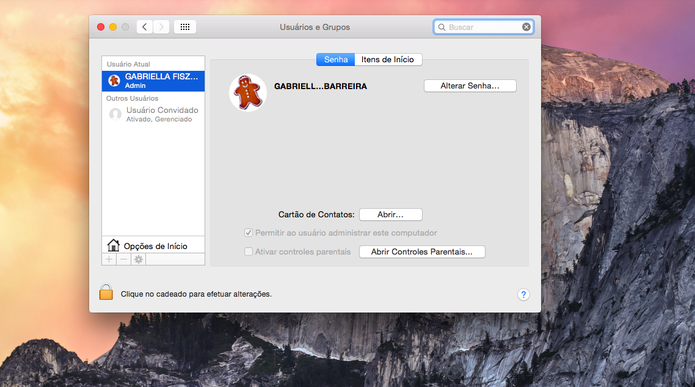Click the Cartão de Contatos label
The image size is (695, 387).
(x=316, y=215)
